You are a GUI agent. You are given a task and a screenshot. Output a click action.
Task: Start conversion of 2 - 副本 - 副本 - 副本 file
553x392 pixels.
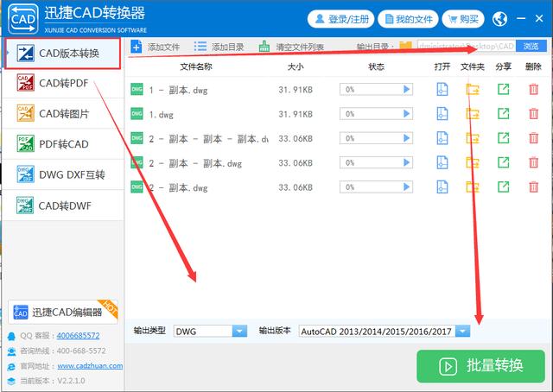pyautogui.click(x=407, y=138)
